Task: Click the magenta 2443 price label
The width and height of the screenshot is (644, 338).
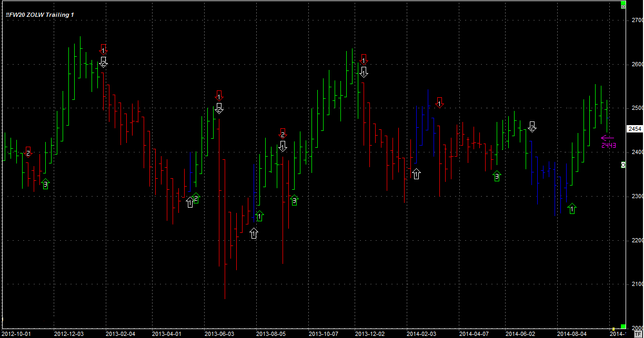Action: click(x=609, y=146)
